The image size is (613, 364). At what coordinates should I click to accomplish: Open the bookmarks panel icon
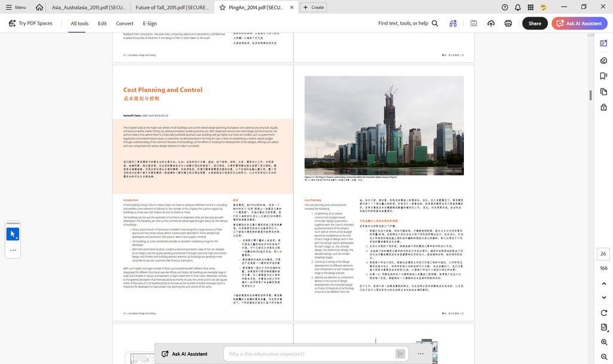click(x=603, y=76)
